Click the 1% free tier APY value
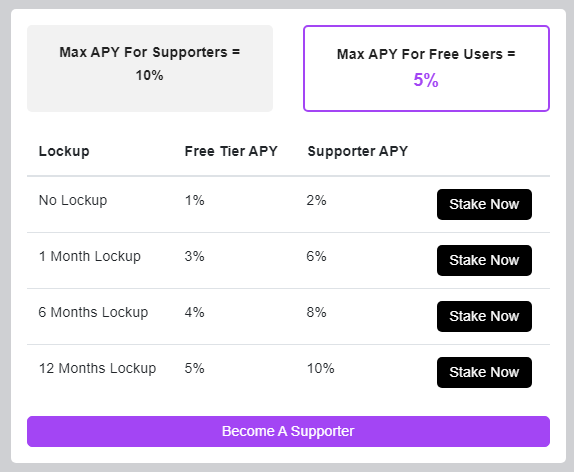The image size is (574, 472). (x=194, y=200)
